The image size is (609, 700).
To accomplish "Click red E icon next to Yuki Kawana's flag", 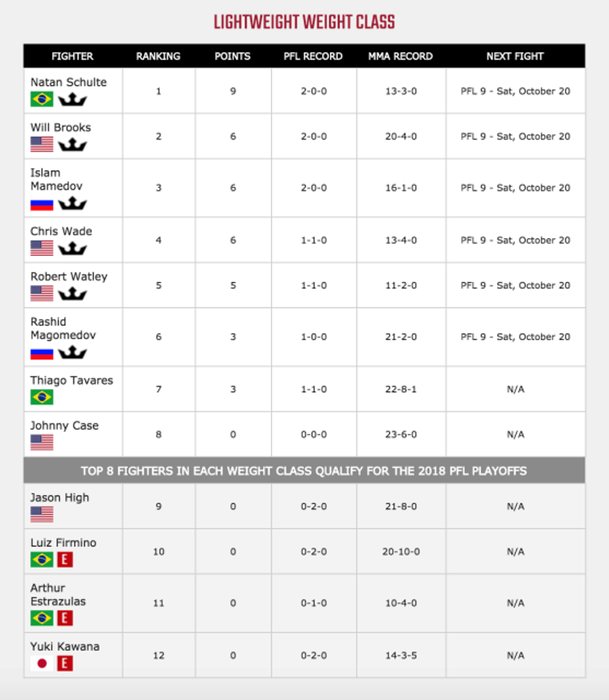I will tap(65, 663).
